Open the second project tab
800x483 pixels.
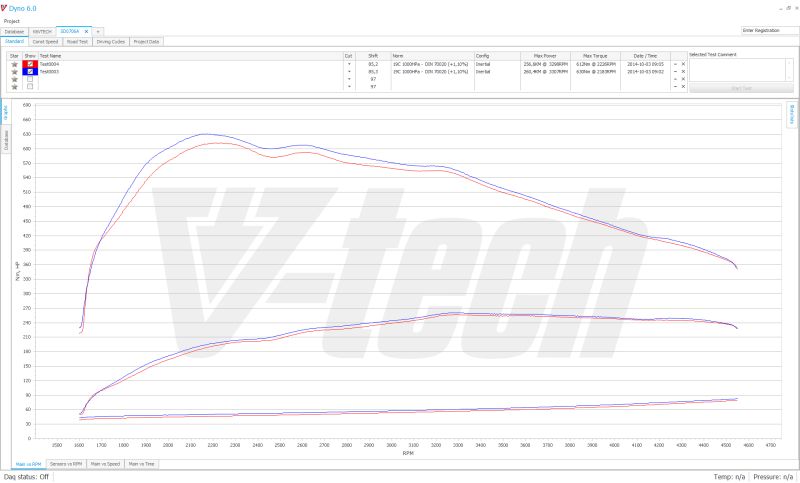(x=42, y=32)
